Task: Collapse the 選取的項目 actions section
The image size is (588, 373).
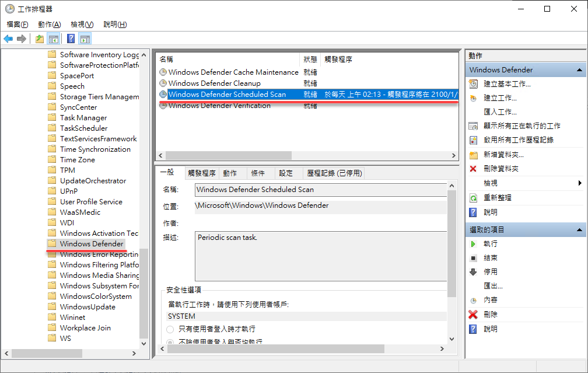Action: (x=579, y=229)
